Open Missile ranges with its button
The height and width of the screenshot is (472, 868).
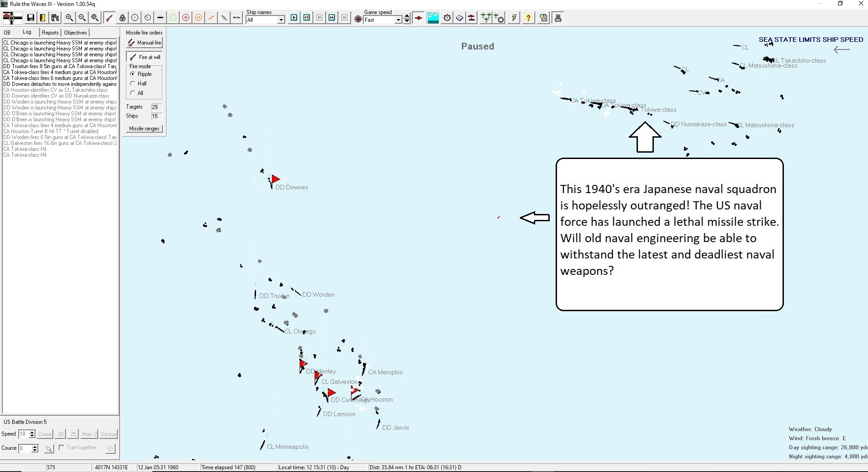coord(143,129)
